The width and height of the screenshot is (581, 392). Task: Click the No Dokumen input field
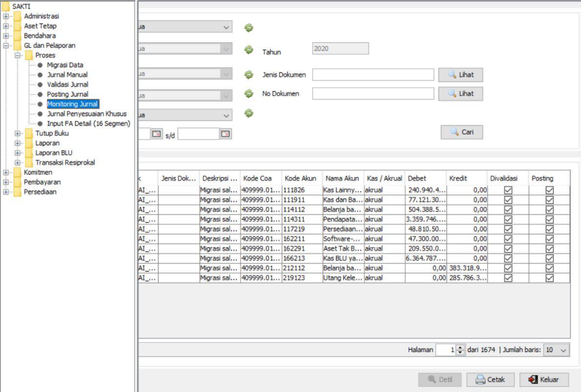(x=373, y=94)
